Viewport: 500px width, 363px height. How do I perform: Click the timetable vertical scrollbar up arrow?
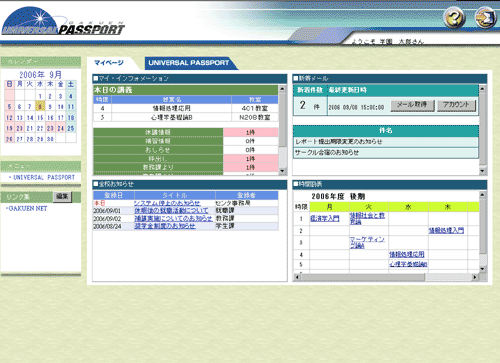(x=482, y=194)
